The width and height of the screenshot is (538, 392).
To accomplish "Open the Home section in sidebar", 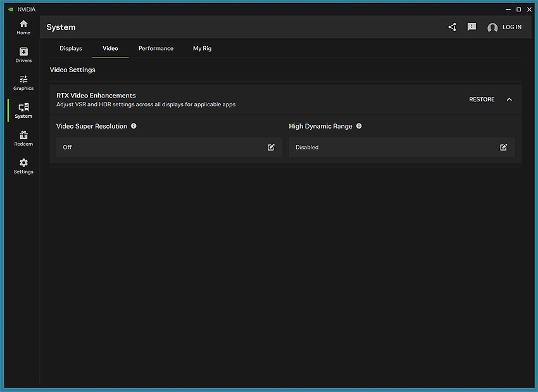I will 23,27.
